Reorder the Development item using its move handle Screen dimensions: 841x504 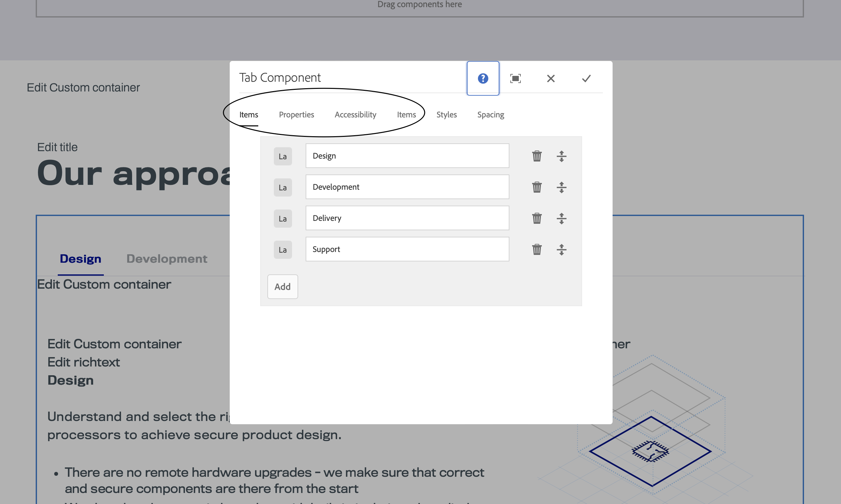tap(561, 187)
